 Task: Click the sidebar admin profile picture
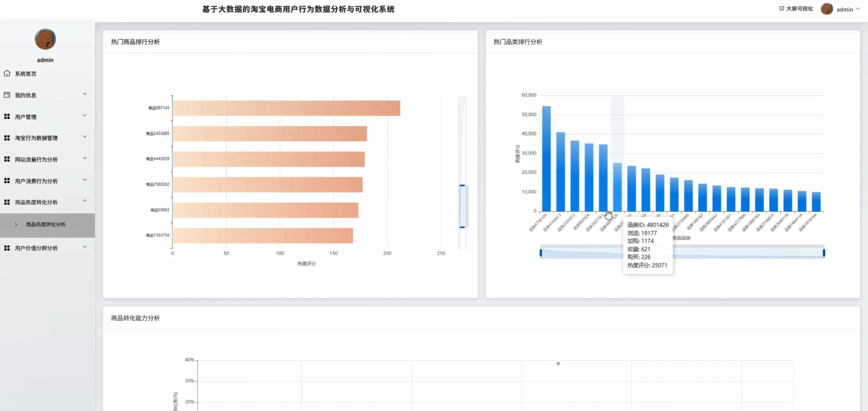point(45,39)
